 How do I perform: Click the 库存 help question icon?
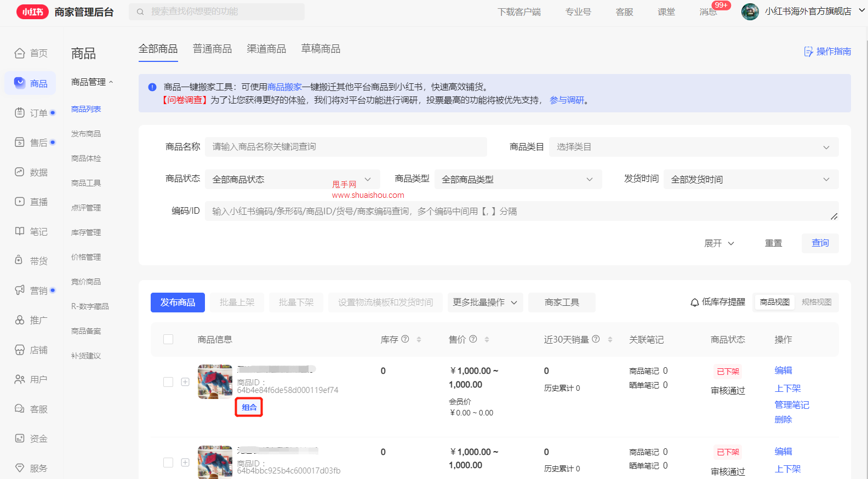[405, 339]
